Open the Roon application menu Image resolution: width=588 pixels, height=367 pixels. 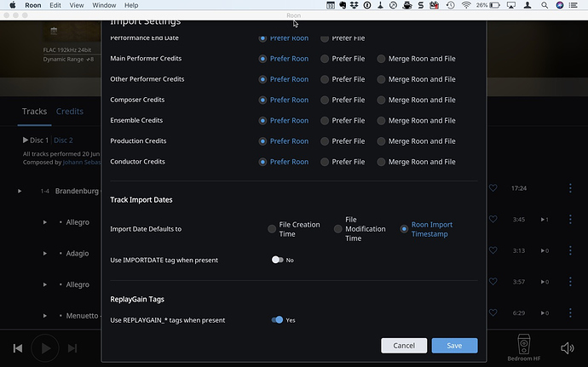(33, 5)
